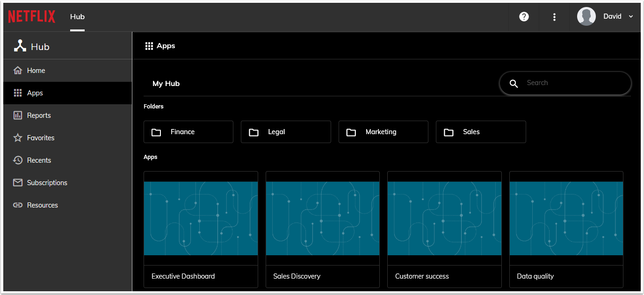This screenshot has width=644, height=295.
Task: Open the Finance folder
Action: click(188, 132)
